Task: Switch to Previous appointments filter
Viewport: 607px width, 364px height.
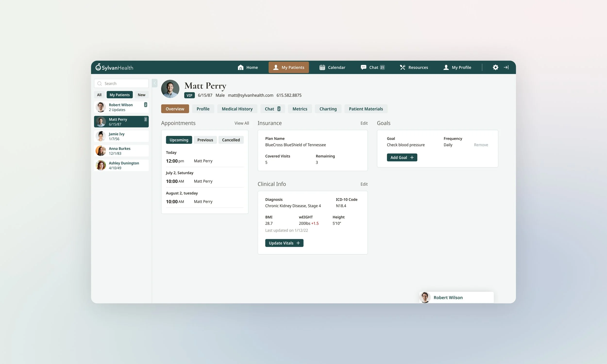Action: 205,140
